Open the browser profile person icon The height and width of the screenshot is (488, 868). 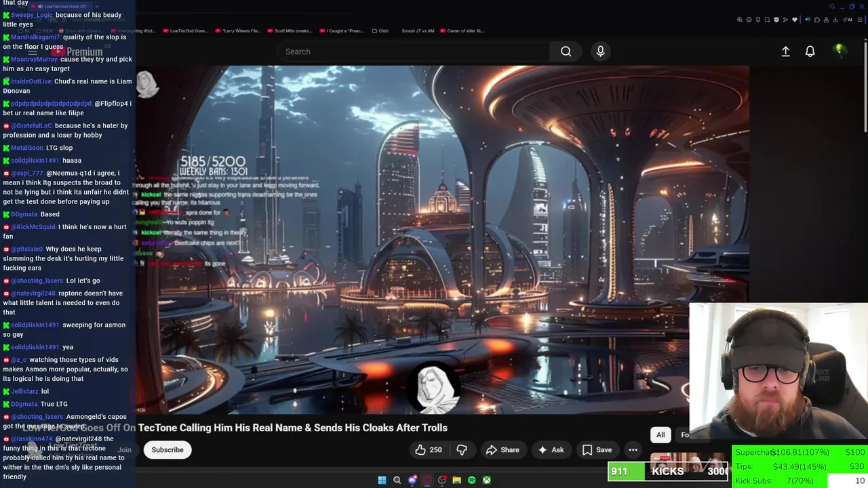(x=826, y=20)
